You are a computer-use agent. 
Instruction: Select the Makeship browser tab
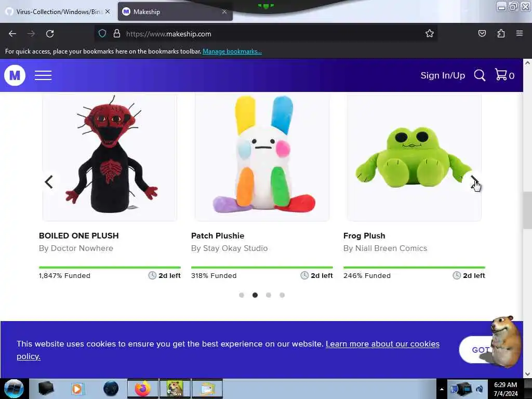(175, 11)
